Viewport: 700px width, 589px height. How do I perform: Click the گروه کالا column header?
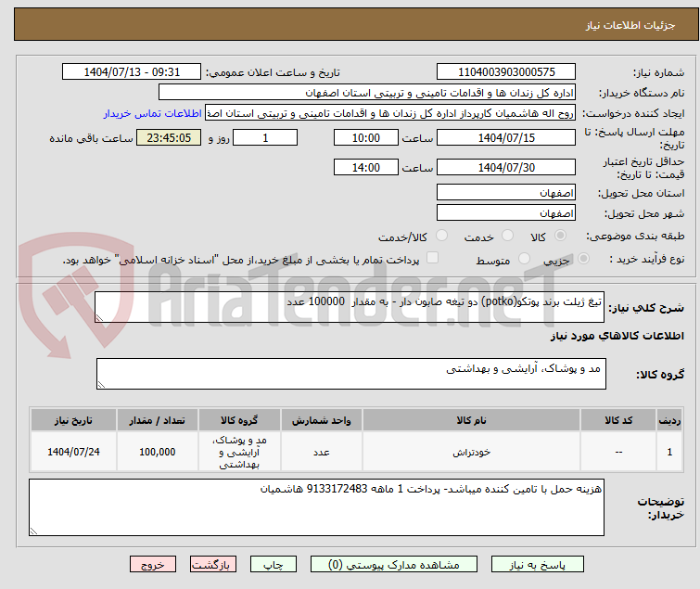coord(239,420)
